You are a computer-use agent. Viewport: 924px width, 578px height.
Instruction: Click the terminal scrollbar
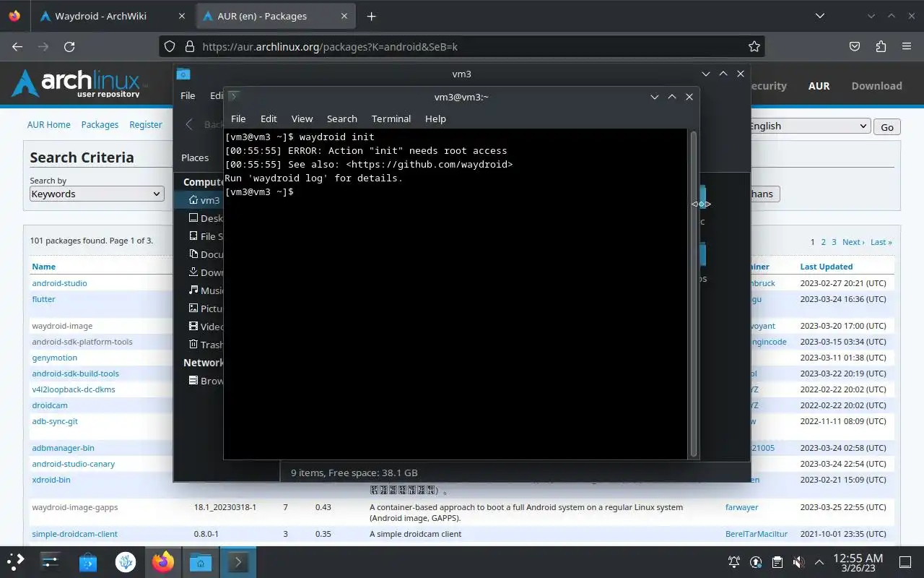(x=694, y=293)
